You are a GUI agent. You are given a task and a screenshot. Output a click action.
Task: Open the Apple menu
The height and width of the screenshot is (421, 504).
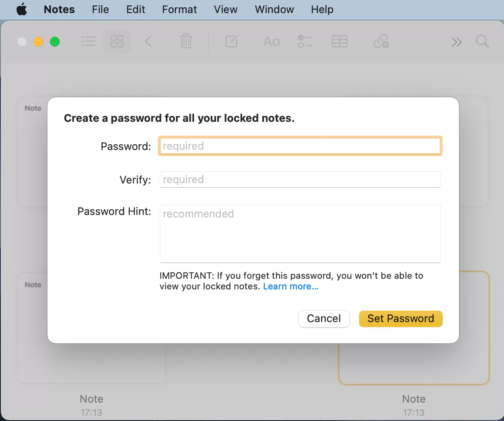(x=21, y=9)
